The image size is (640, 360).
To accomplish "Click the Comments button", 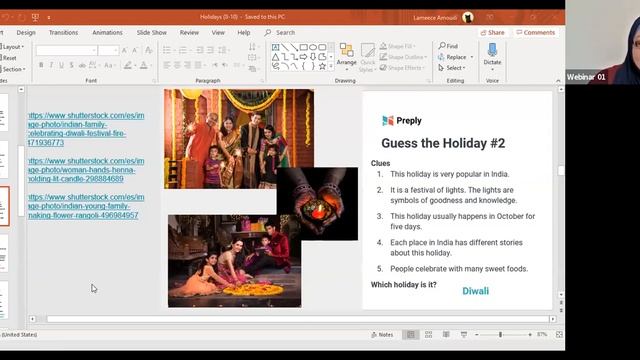I will [536, 32].
